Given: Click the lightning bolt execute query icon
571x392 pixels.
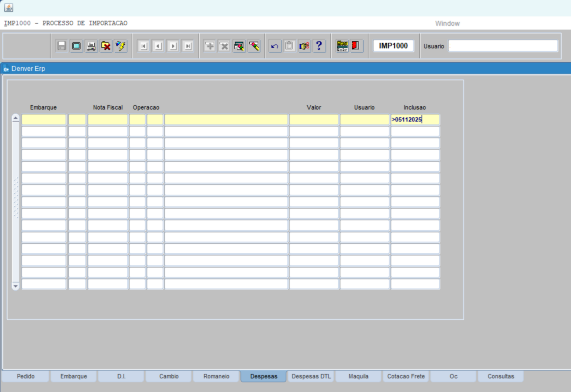Looking at the screenshot, I should 121,46.
